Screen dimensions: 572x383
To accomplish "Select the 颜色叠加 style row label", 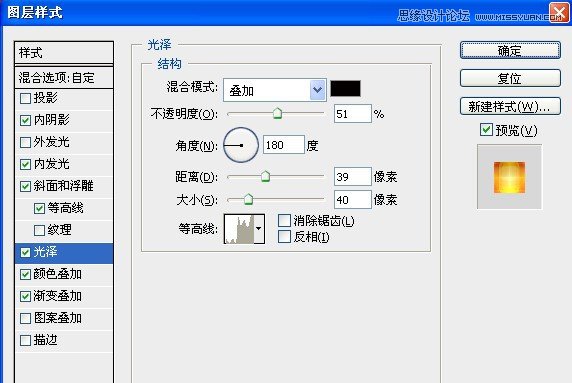I will [58, 274].
